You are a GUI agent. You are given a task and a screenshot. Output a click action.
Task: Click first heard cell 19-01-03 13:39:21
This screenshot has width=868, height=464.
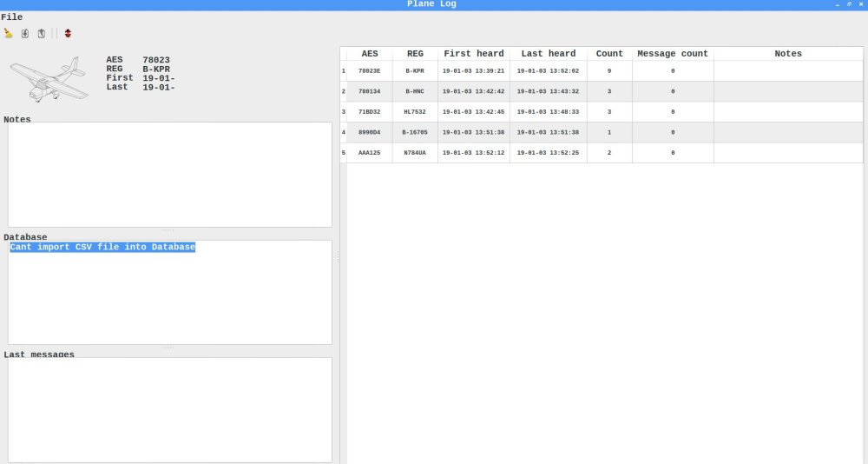click(x=474, y=71)
